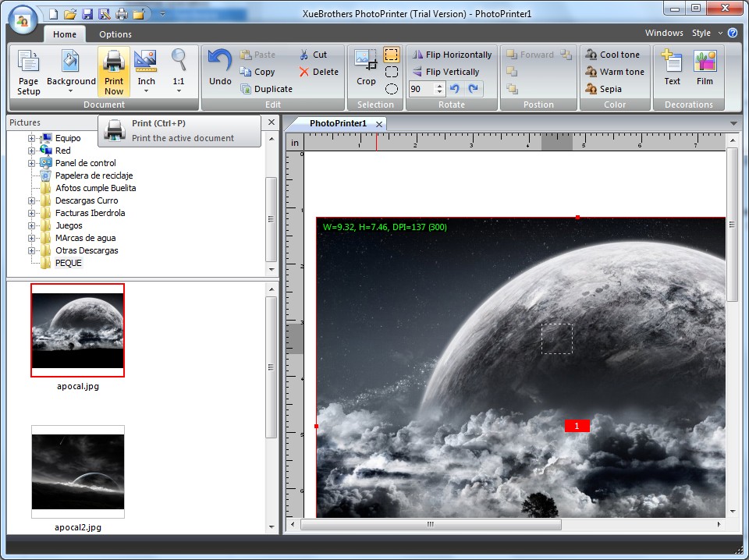Expand the Descargas Curro folder
Screen dimensions: 749x560
pyautogui.click(x=31, y=201)
